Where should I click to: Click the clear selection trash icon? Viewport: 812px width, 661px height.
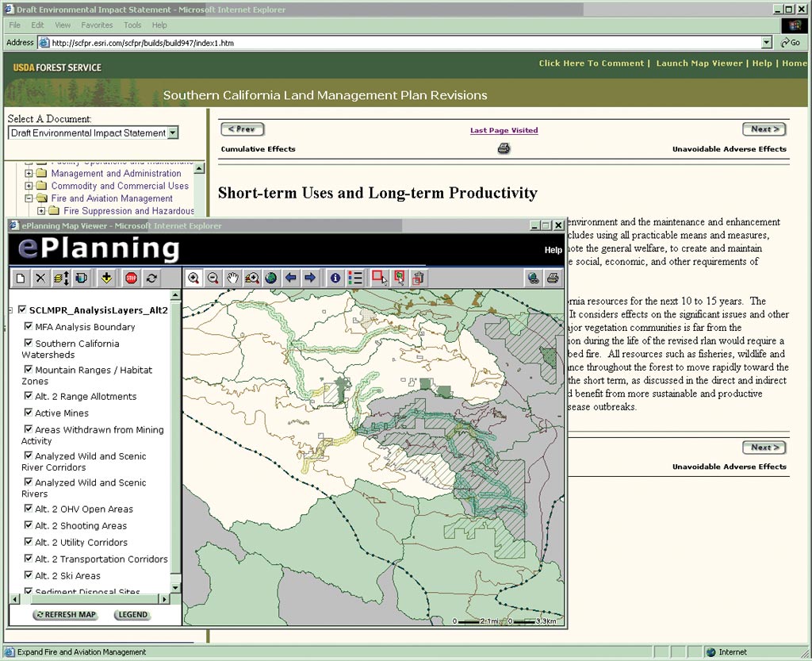419,279
